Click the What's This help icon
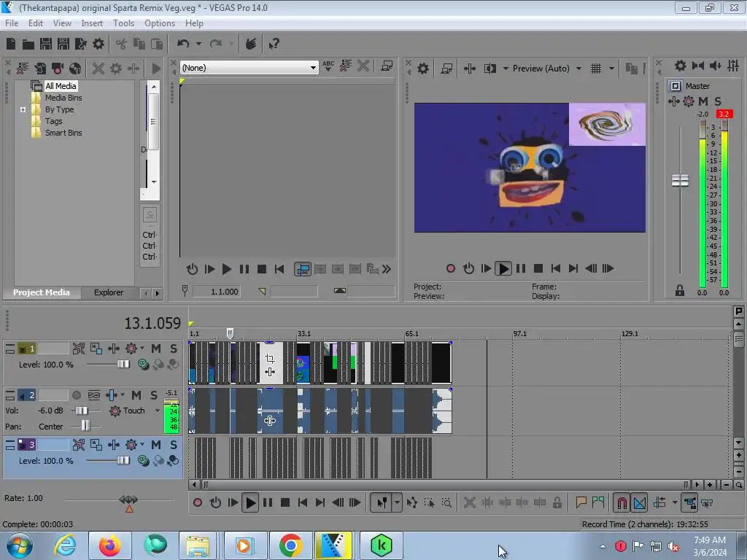 [274, 44]
